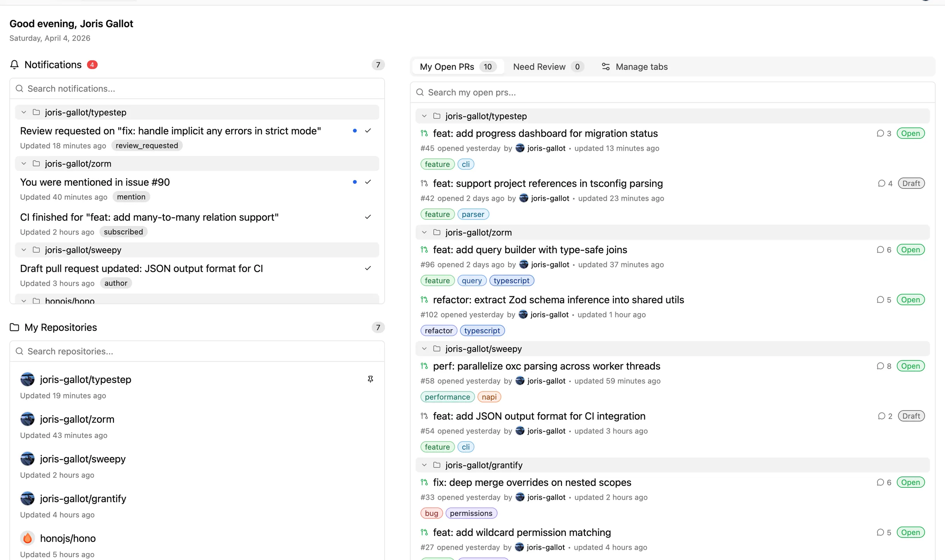Collapse joris-gallot/zorm notifications group
Screen dimensions: 945x560
click(24, 164)
